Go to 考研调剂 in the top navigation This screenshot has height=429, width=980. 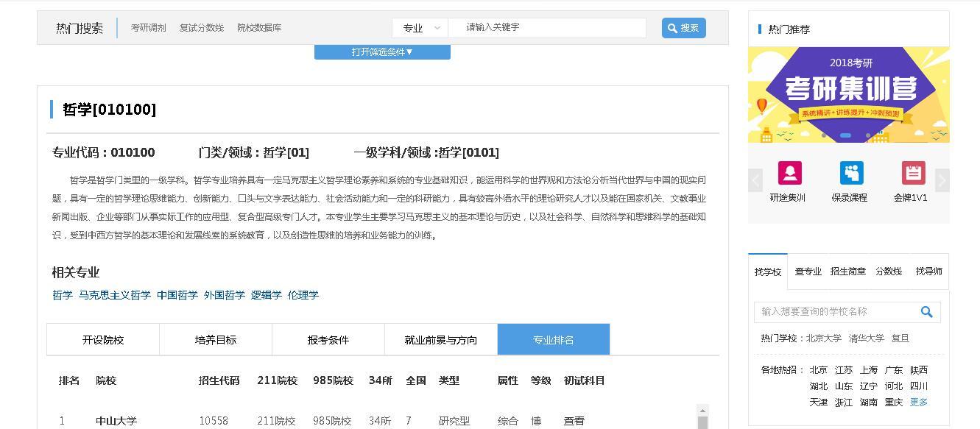(x=149, y=27)
